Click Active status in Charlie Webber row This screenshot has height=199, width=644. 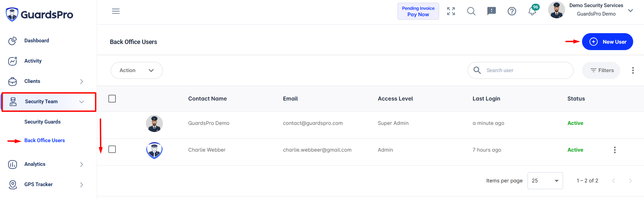click(575, 150)
